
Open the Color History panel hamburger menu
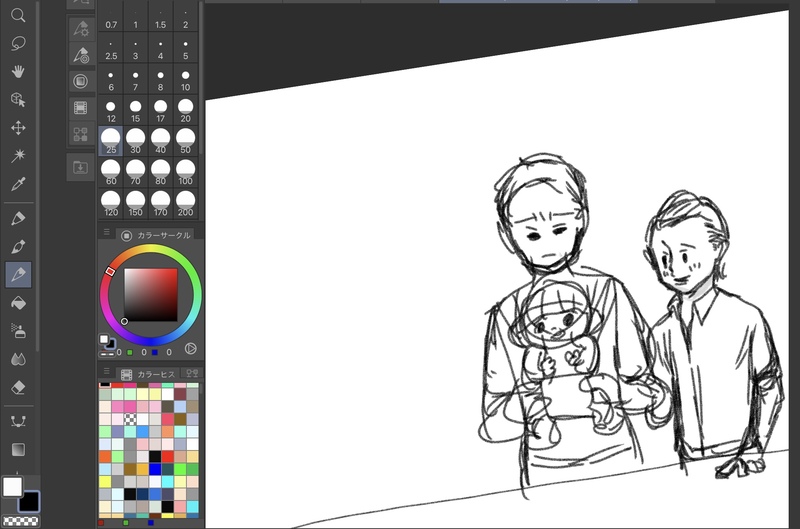click(107, 371)
